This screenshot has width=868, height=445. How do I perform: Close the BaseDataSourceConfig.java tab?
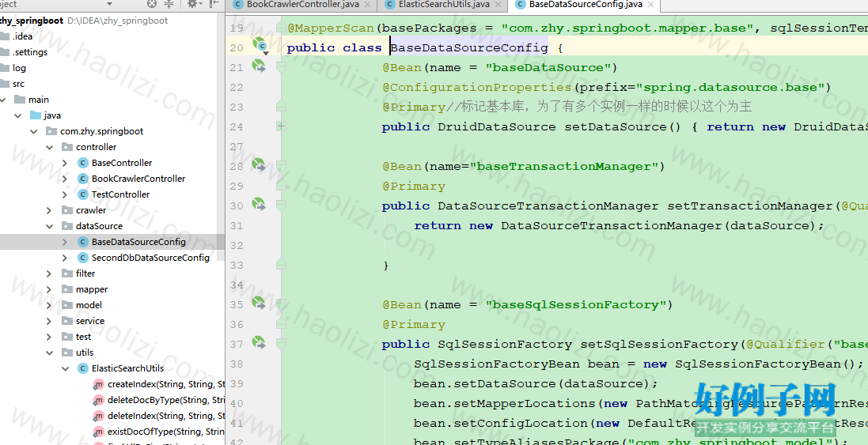(651, 5)
